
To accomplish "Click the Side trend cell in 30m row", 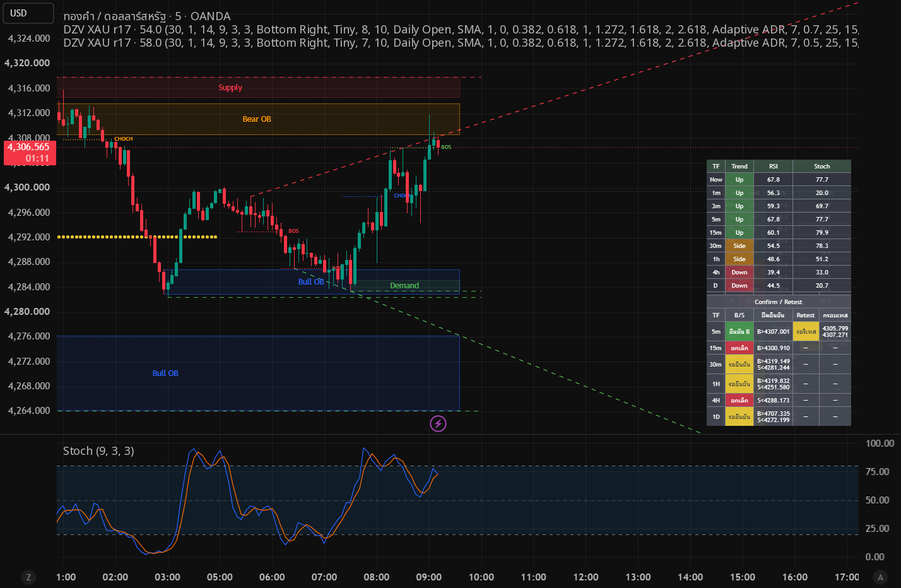I will pos(739,246).
